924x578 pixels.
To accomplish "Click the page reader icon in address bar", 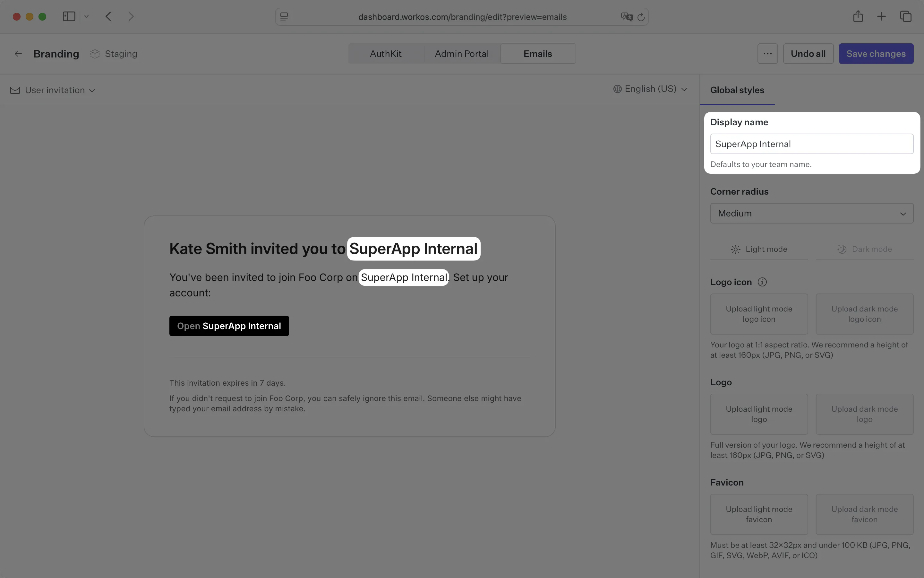I will click(284, 17).
